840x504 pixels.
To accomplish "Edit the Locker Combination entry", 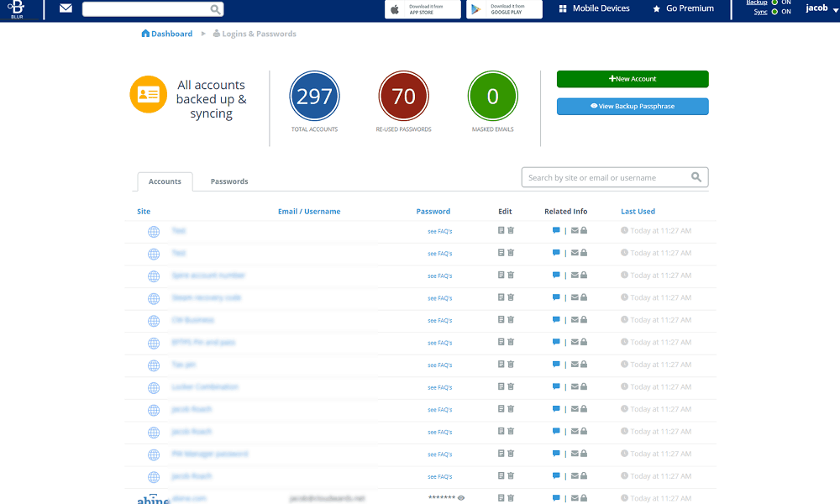I will pos(501,386).
